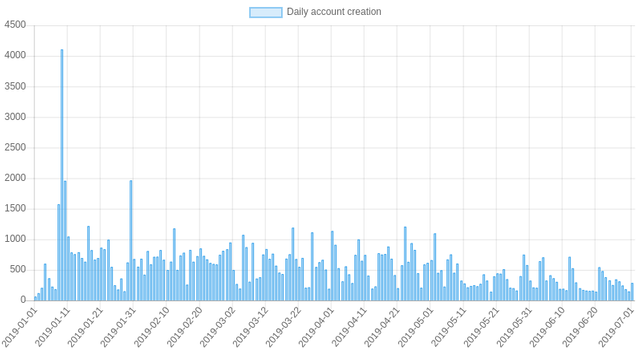Click the x-axis date 2019-01-31

click(118, 327)
